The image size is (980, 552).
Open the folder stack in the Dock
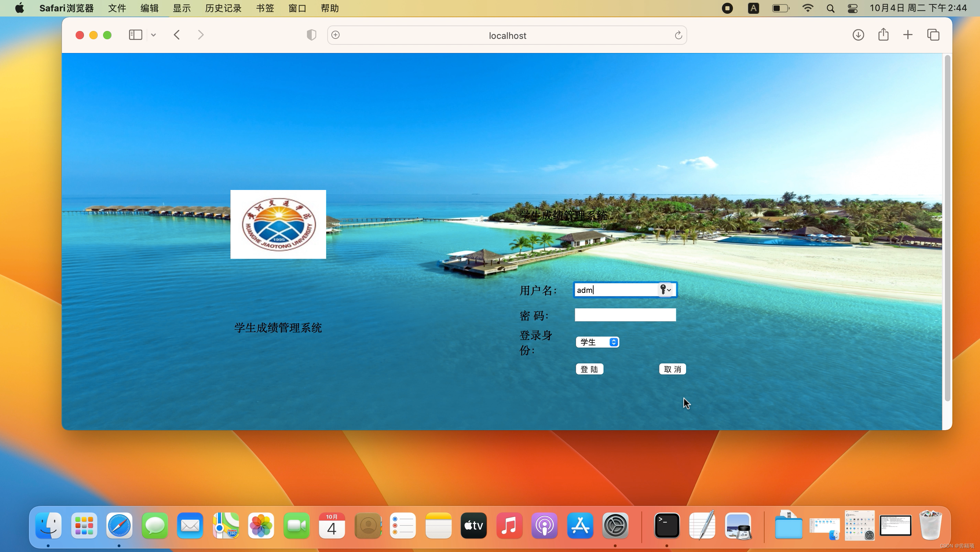pos(789,526)
